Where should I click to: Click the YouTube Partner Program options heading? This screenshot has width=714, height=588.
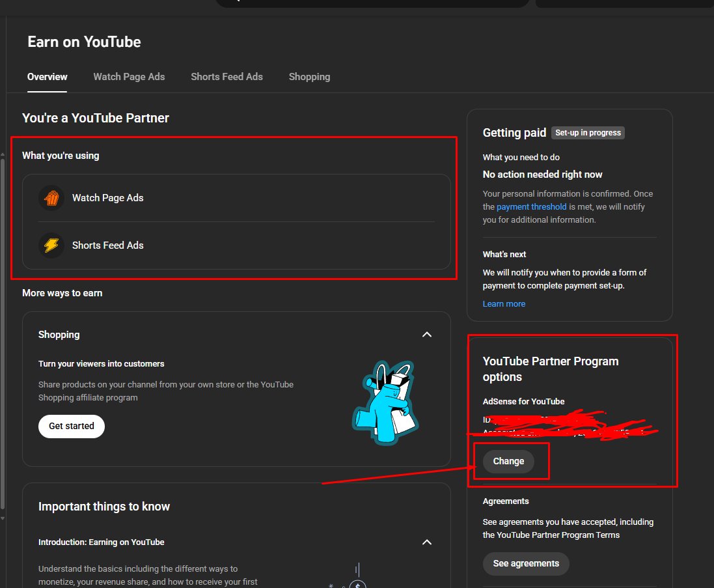[551, 369]
